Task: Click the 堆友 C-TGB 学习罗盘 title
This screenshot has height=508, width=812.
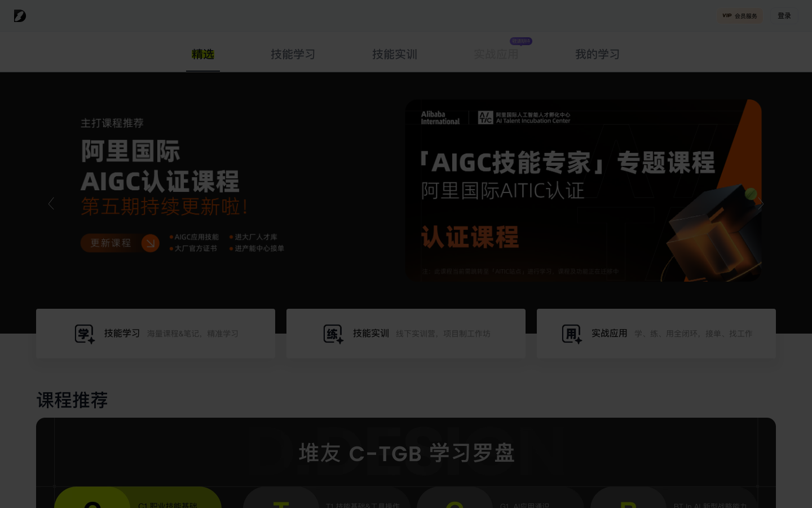Action: tap(407, 453)
